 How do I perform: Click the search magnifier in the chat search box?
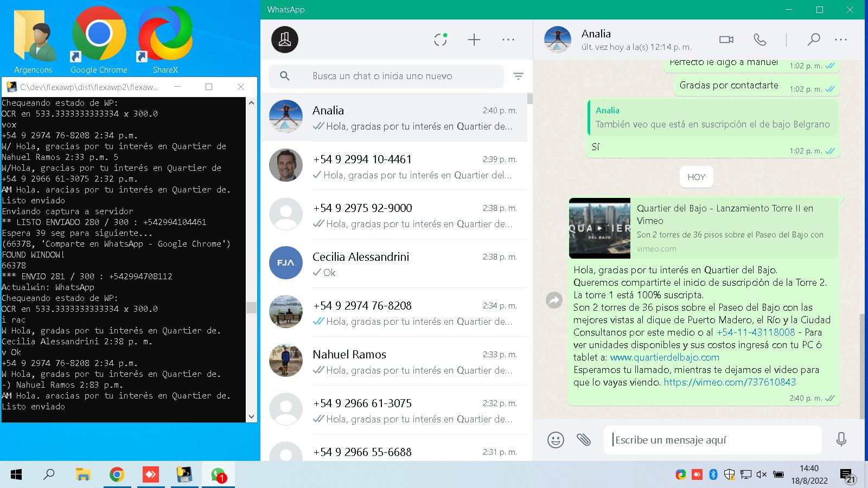coord(285,76)
